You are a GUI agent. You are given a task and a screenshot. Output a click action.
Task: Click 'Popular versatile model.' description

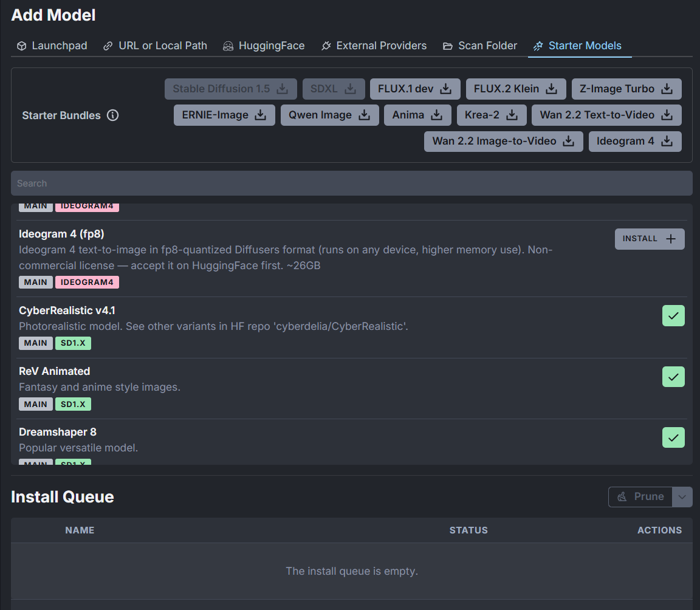pyautogui.click(x=78, y=448)
